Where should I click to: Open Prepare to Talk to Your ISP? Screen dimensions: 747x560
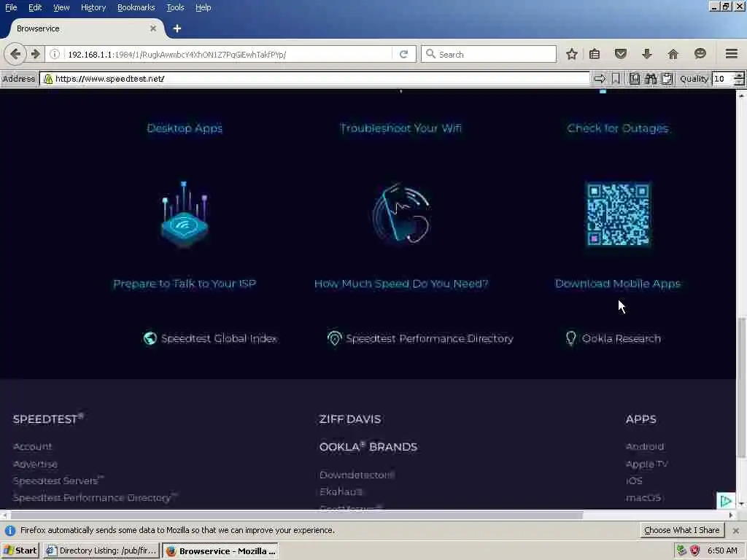[185, 284]
